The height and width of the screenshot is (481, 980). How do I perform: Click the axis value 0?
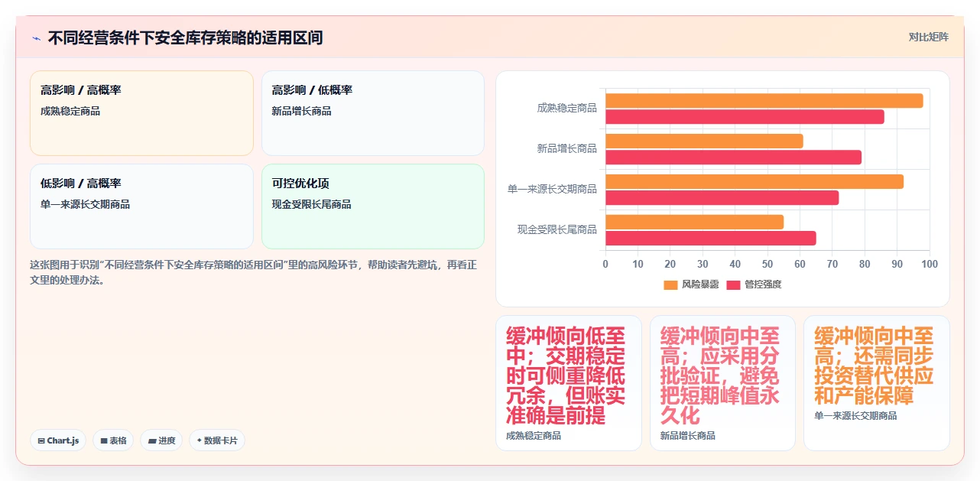pos(605,265)
